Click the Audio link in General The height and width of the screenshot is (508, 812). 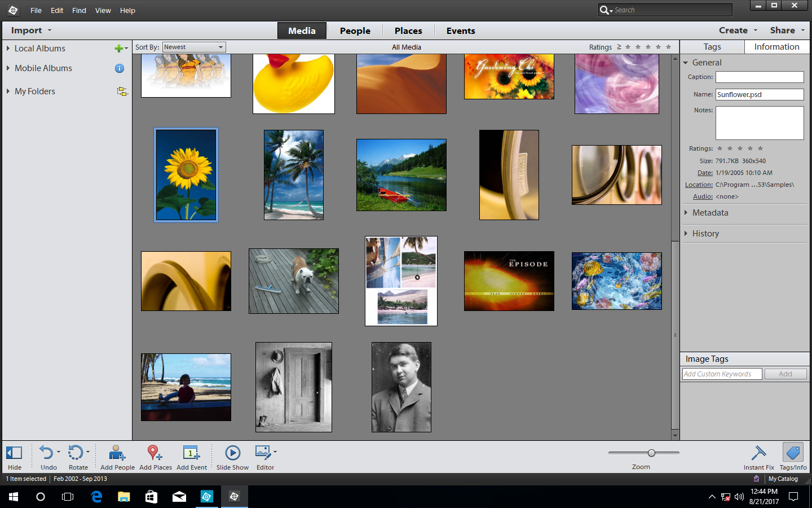(x=703, y=196)
